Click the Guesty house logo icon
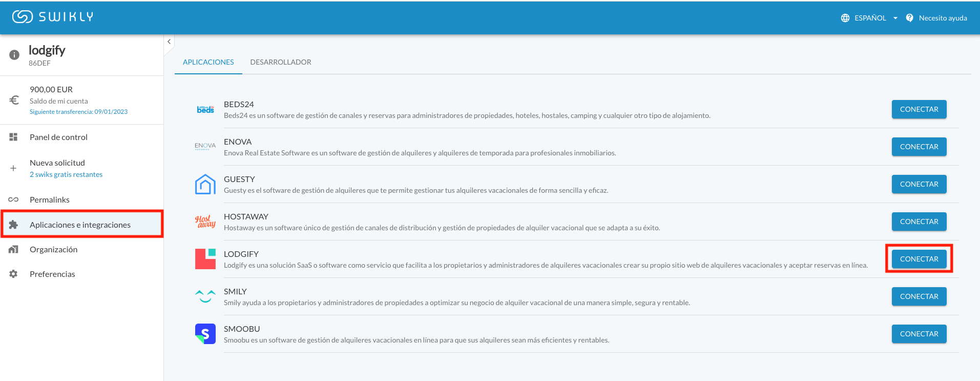 [205, 184]
